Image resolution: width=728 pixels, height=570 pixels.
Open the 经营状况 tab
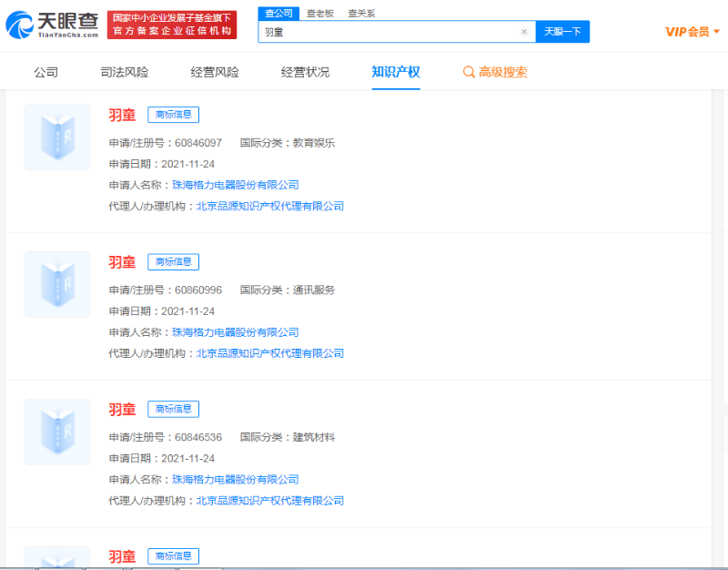[x=305, y=72]
